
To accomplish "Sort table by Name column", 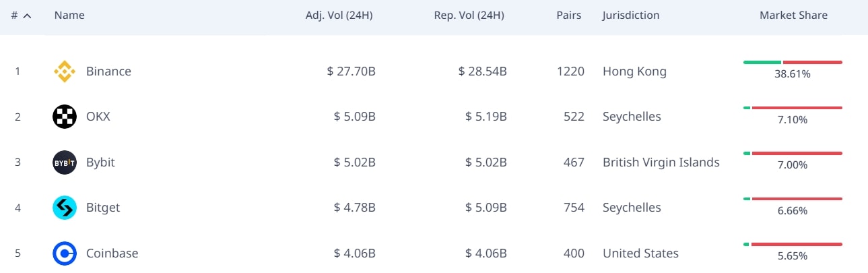I will point(69,16).
